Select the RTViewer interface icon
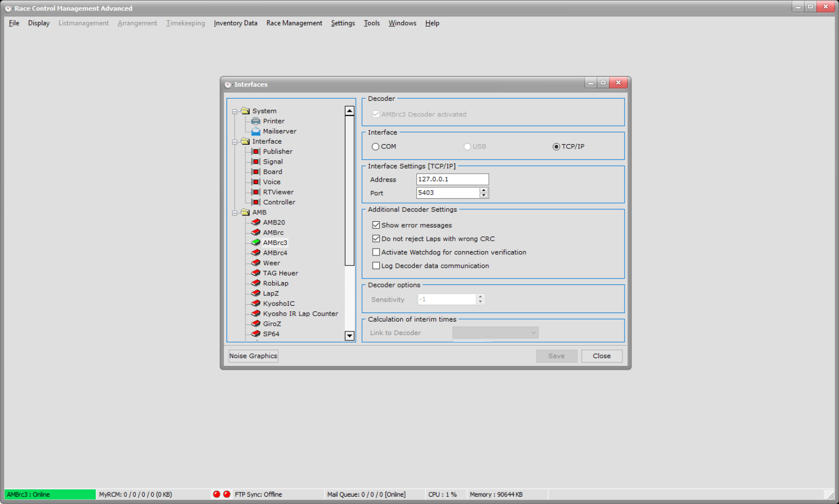The image size is (839, 504). 256,192
